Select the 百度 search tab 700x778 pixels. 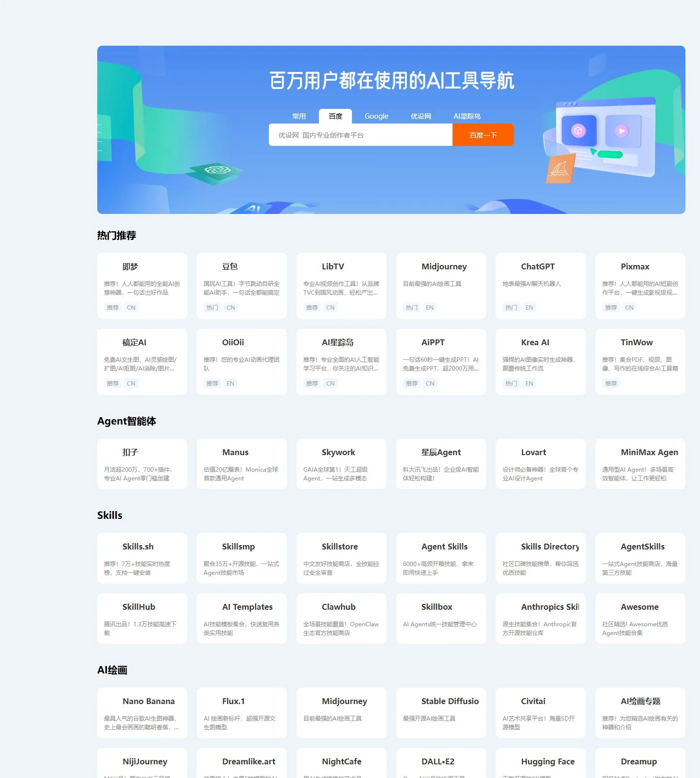335,116
